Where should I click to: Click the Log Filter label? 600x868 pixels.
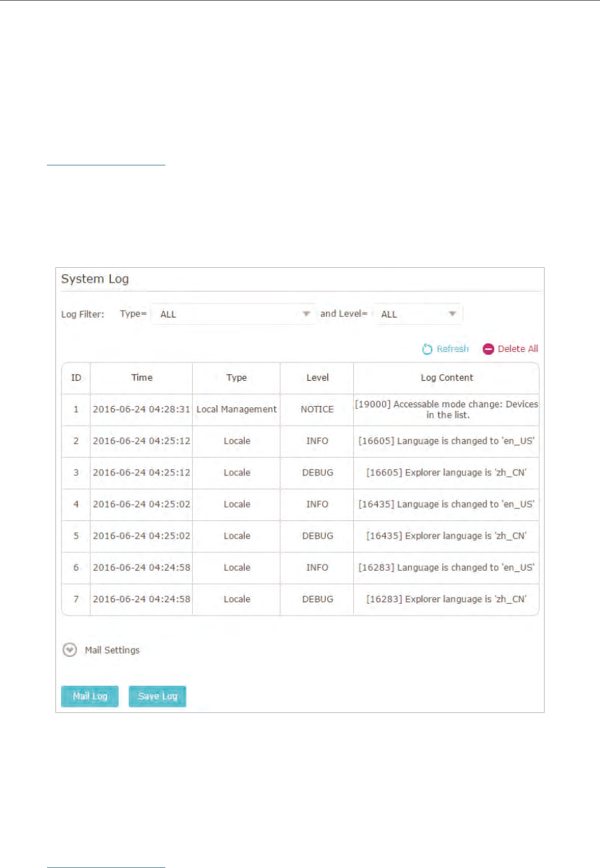tap(83, 314)
